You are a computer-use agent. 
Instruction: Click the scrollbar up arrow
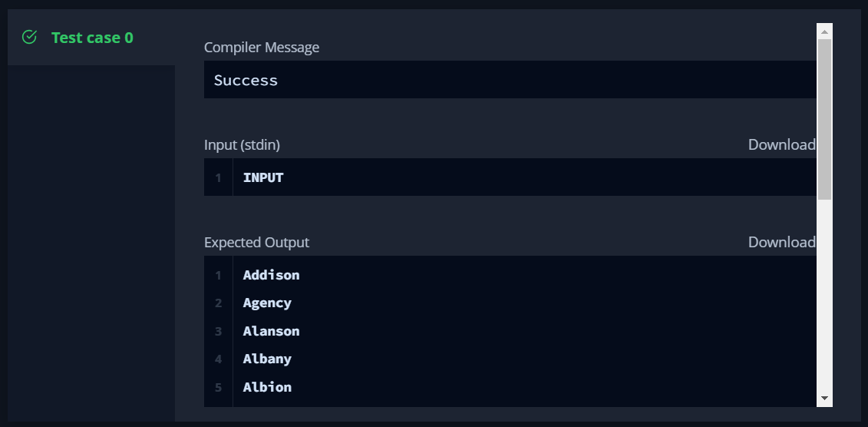tap(824, 31)
